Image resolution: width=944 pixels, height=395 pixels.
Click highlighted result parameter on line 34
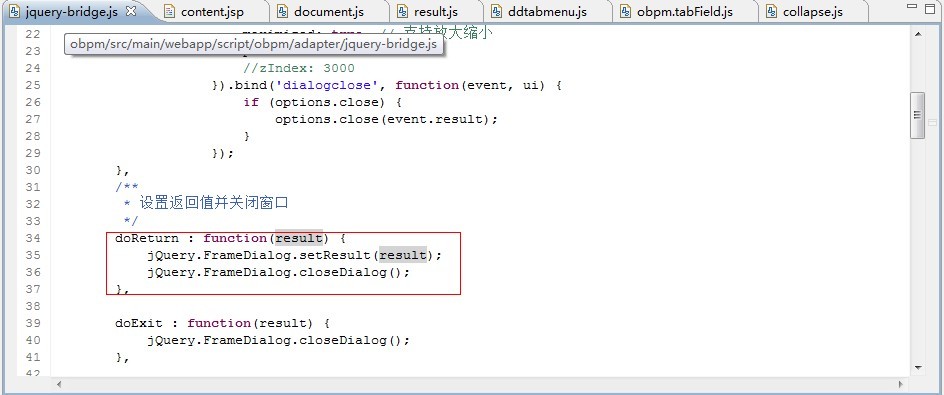pos(299,238)
